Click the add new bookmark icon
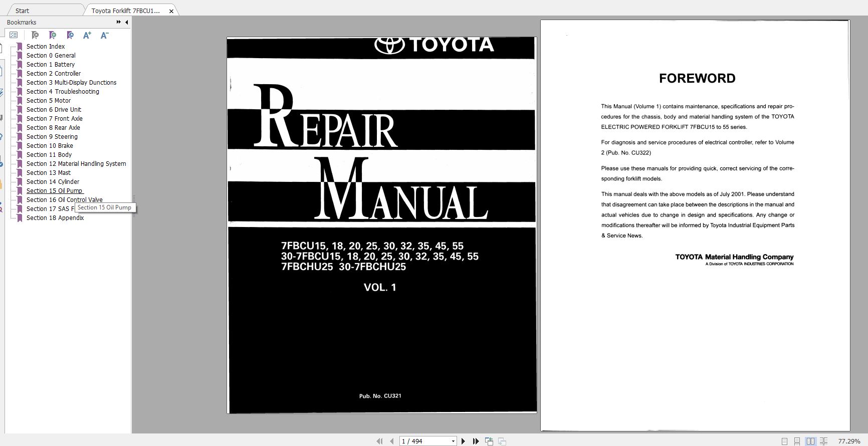 [x=53, y=35]
